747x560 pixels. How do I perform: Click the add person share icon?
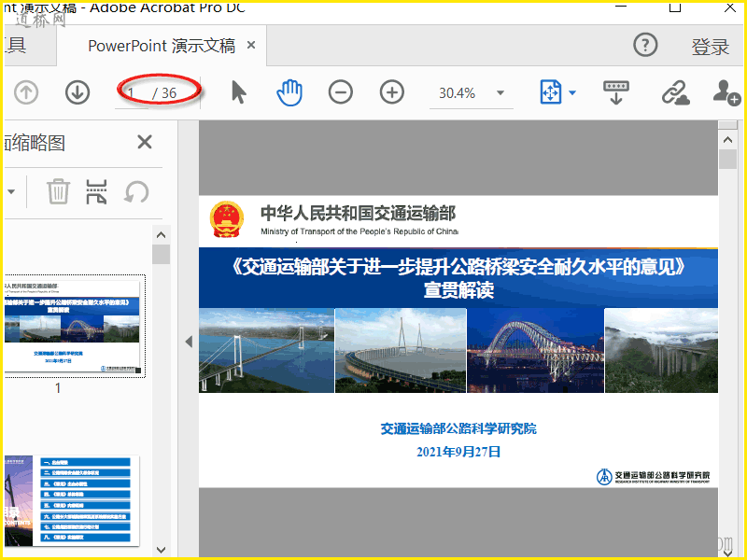coord(726,92)
